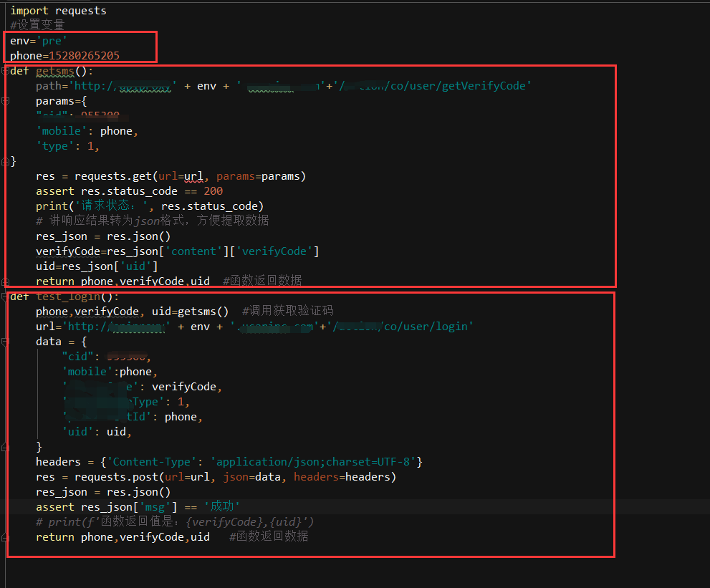Collapse the fold marker beside 'def test_login():'

tap(5, 297)
